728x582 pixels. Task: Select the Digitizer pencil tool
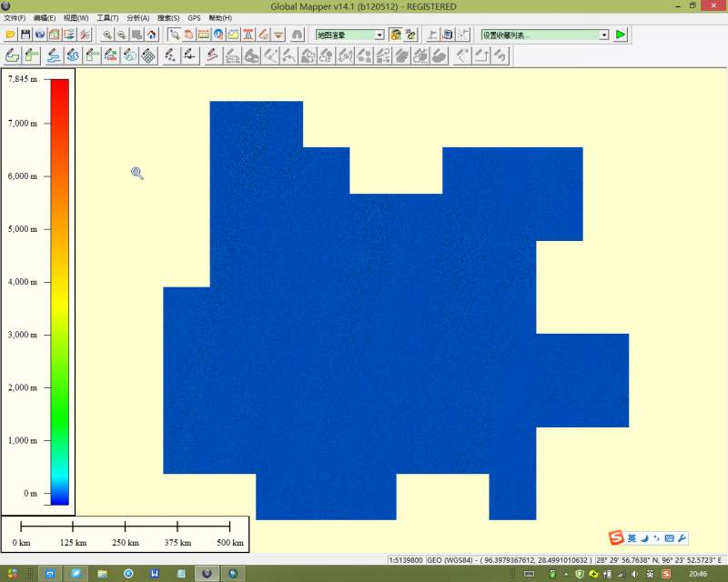[263, 35]
